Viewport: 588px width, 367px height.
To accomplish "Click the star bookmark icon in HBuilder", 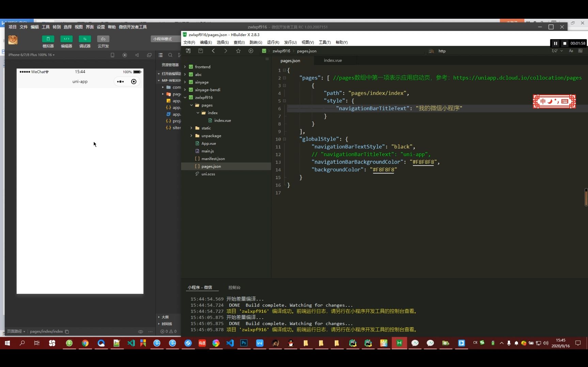I will [x=238, y=51].
